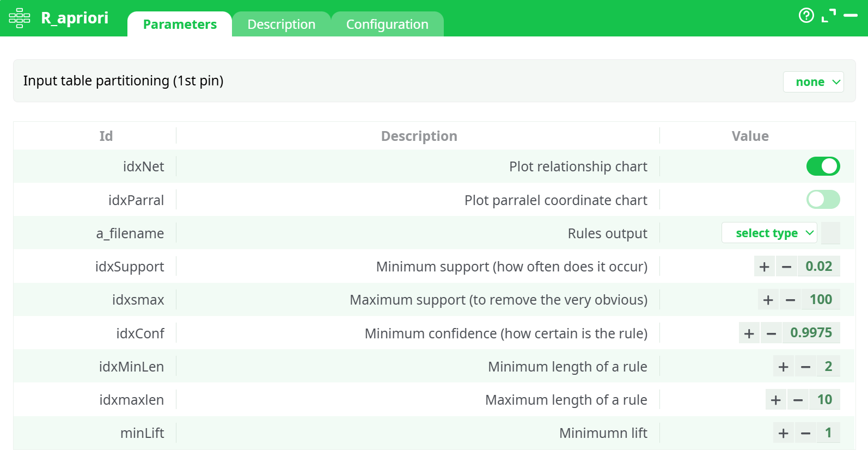The height and width of the screenshot is (464, 868).
Task: Switch to the Description tab
Action: [x=281, y=24]
